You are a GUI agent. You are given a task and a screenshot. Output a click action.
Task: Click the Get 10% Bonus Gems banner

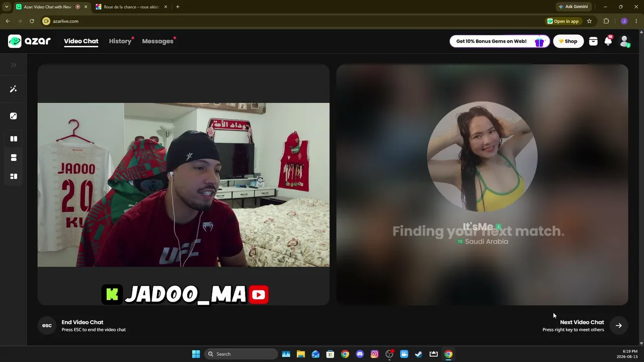500,41
